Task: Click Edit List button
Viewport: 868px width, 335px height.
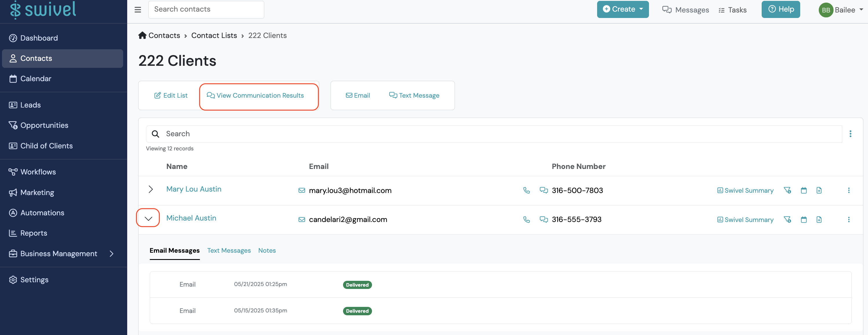Action: (x=171, y=95)
